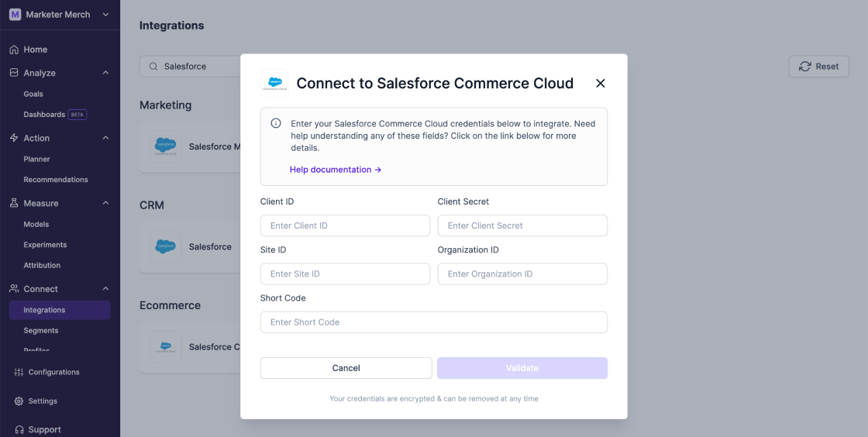The width and height of the screenshot is (868, 437).
Task: Open Configurations page
Action: (53, 372)
